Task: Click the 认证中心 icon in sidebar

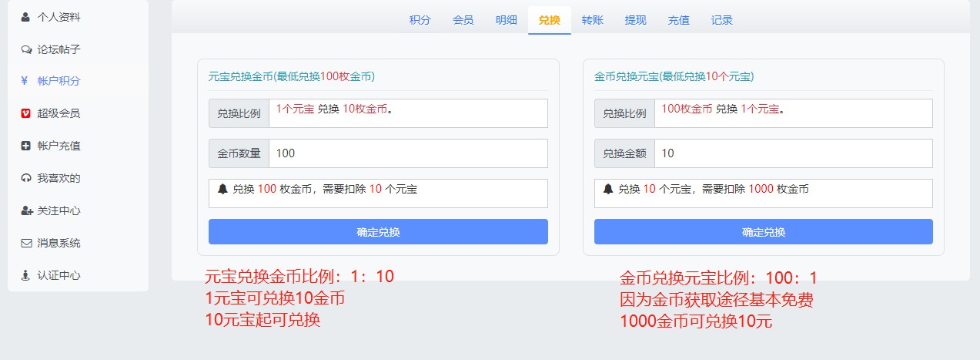Action: pyautogui.click(x=26, y=275)
